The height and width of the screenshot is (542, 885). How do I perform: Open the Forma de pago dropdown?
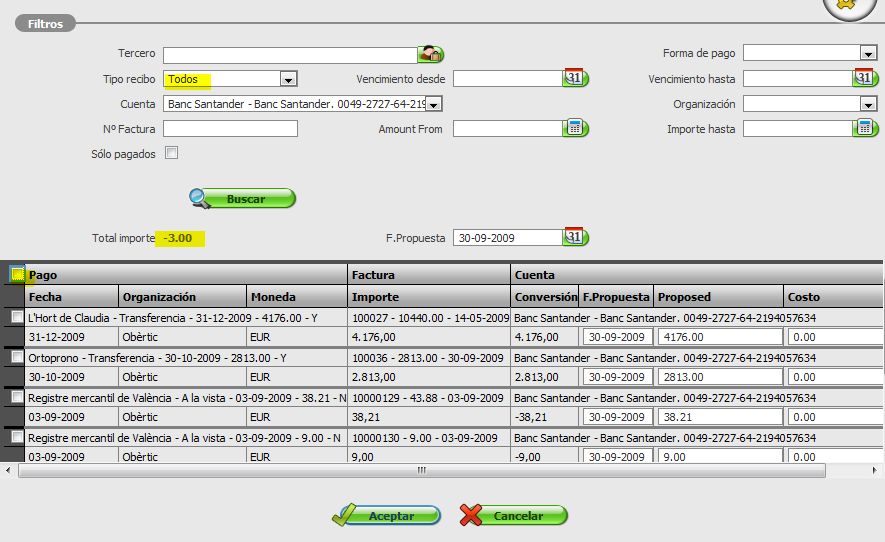(x=868, y=53)
